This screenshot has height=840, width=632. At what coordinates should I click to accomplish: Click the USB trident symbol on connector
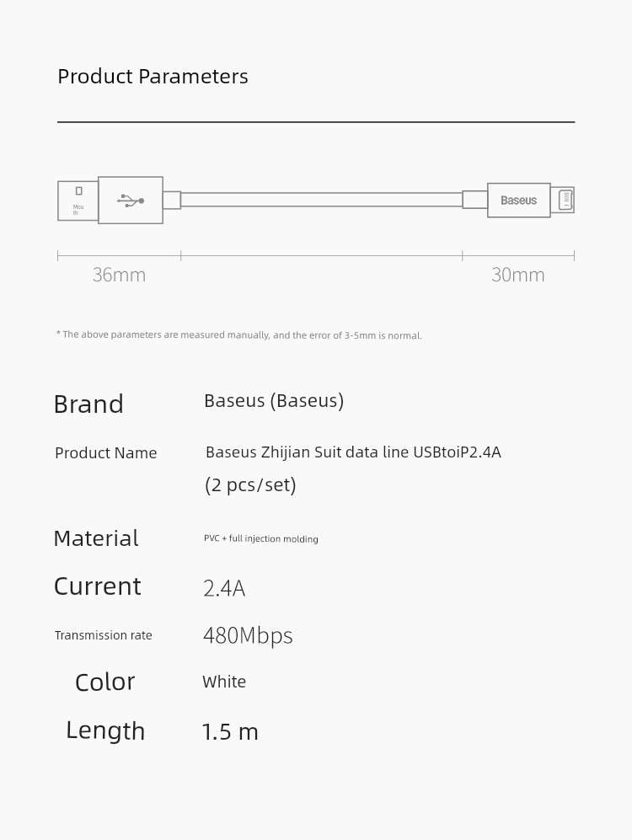131,201
